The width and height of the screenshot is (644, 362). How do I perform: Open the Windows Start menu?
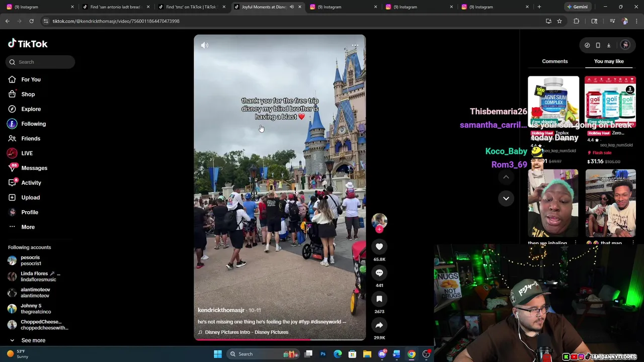point(218,354)
